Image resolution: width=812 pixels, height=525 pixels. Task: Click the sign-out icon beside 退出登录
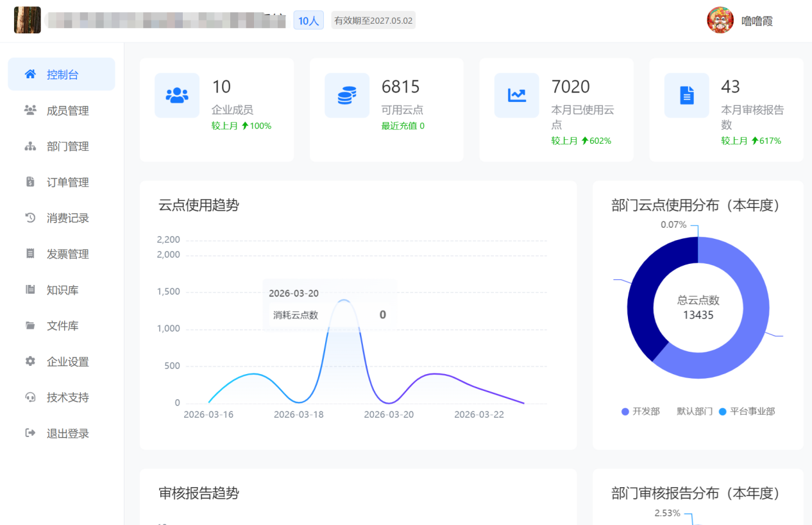point(30,433)
